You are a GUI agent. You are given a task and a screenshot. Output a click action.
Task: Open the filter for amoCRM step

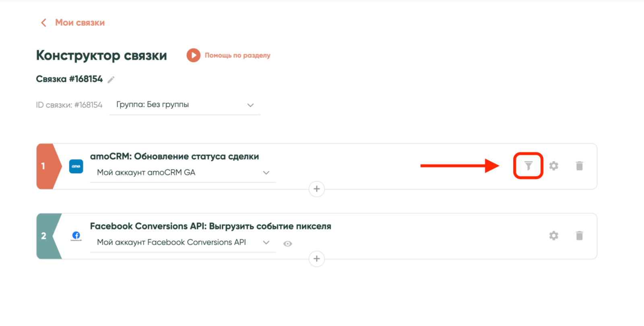click(x=528, y=166)
